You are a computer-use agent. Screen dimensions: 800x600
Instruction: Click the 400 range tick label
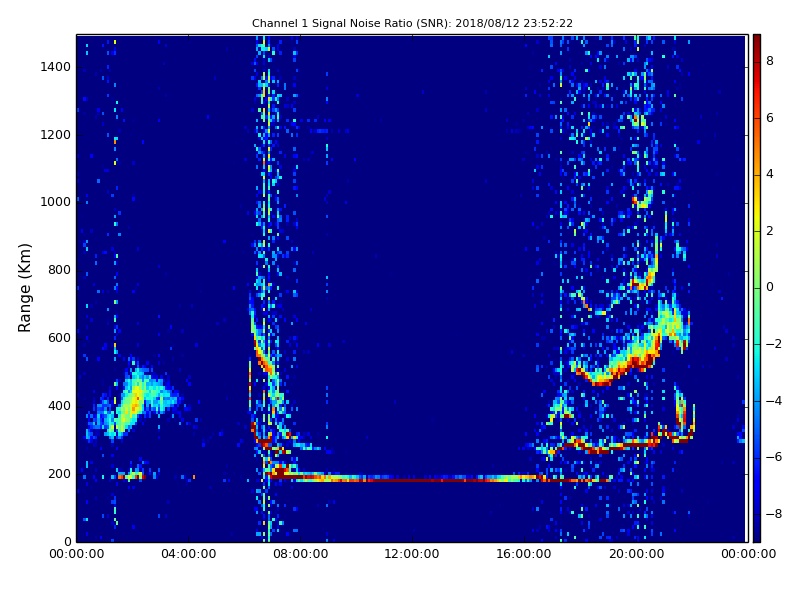(59, 406)
